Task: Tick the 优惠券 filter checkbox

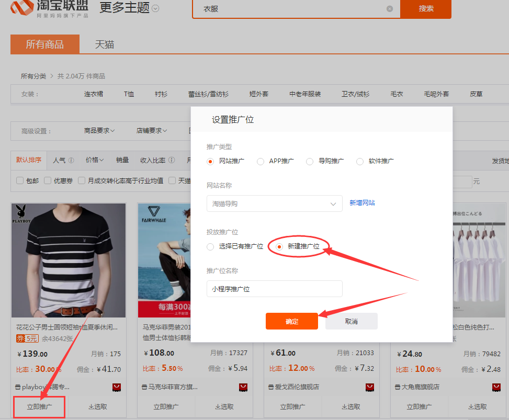Action: (48, 180)
